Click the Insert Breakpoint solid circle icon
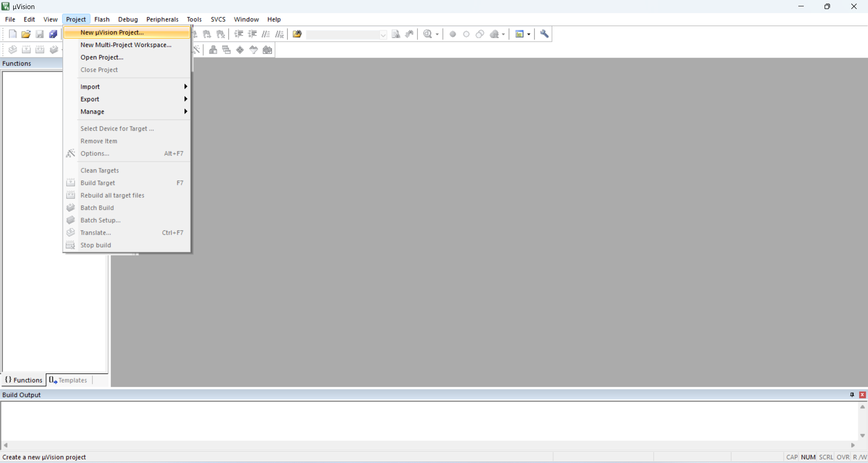868x463 pixels. pyautogui.click(x=453, y=34)
